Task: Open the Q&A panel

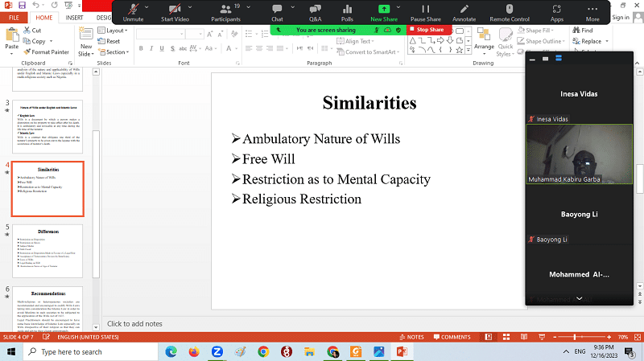Action: [315, 10]
